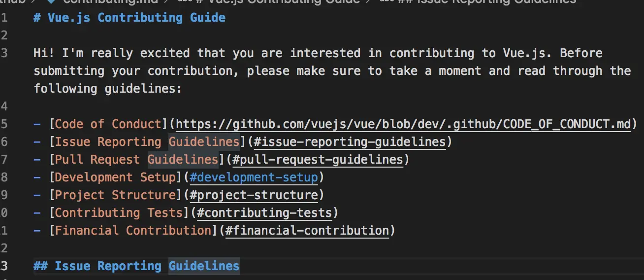The image size is (644, 280).
Task: Click the "Development Setup" bracketed label
Action: [115, 177]
